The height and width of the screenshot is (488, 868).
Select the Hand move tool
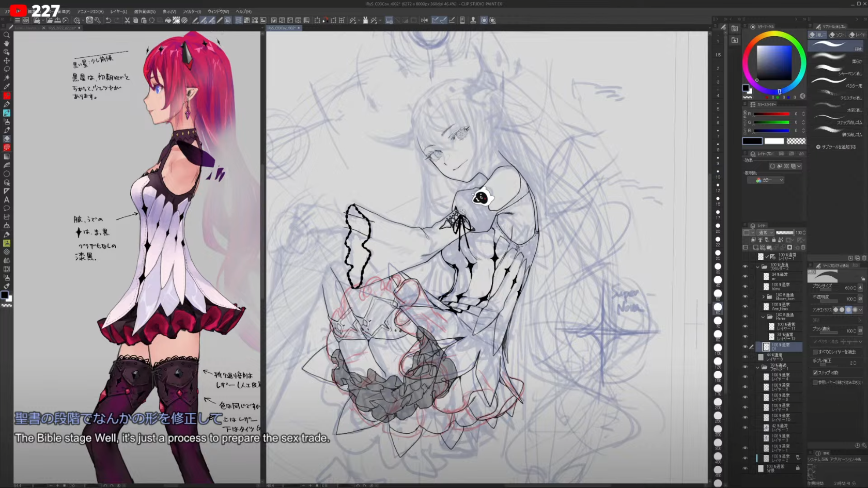7,44
